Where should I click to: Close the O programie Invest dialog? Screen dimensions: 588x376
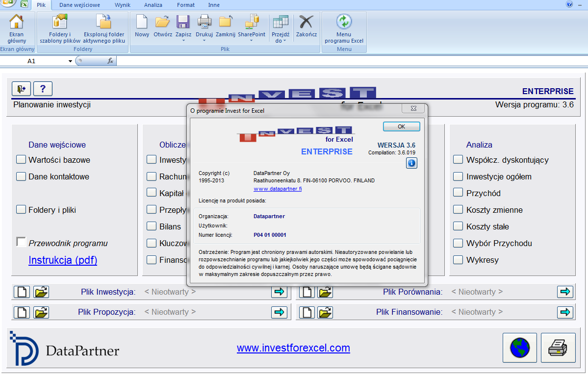413,108
